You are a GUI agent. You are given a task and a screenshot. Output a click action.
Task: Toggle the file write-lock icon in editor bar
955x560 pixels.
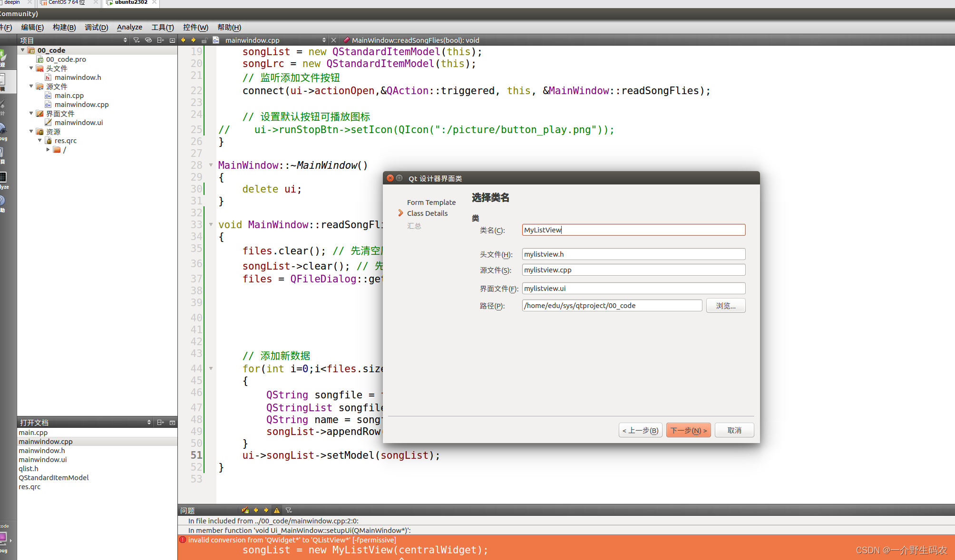click(205, 40)
